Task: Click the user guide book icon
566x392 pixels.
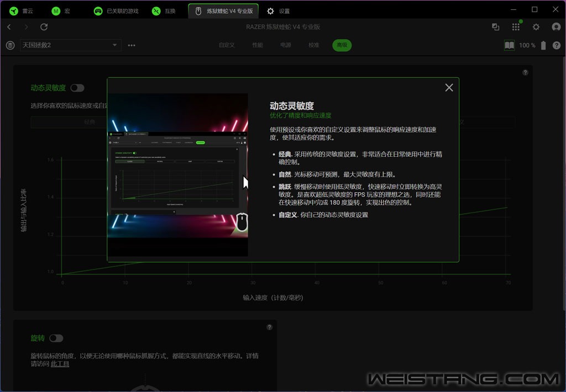Action: tap(509, 45)
